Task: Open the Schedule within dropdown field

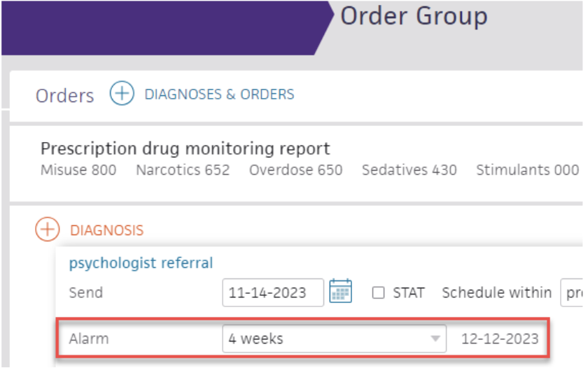Action: [572, 292]
